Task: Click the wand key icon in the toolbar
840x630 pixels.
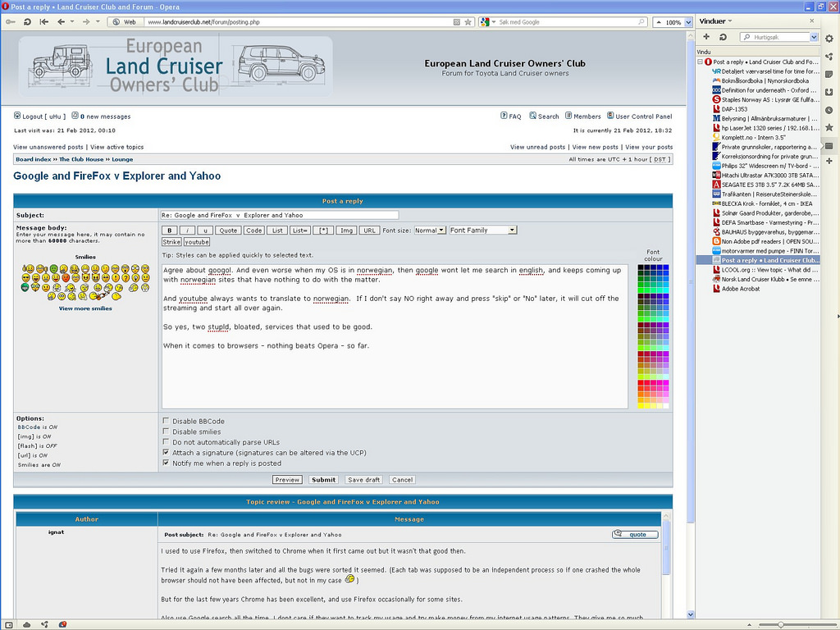Action: tap(10, 22)
